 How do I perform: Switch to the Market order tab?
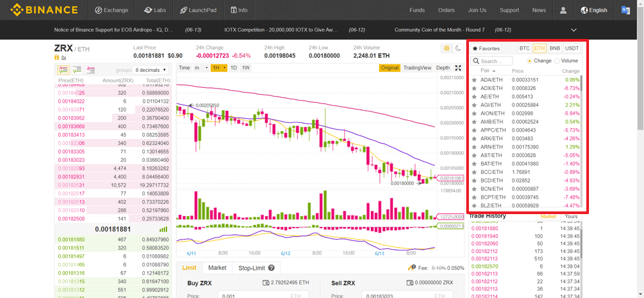coord(217,268)
